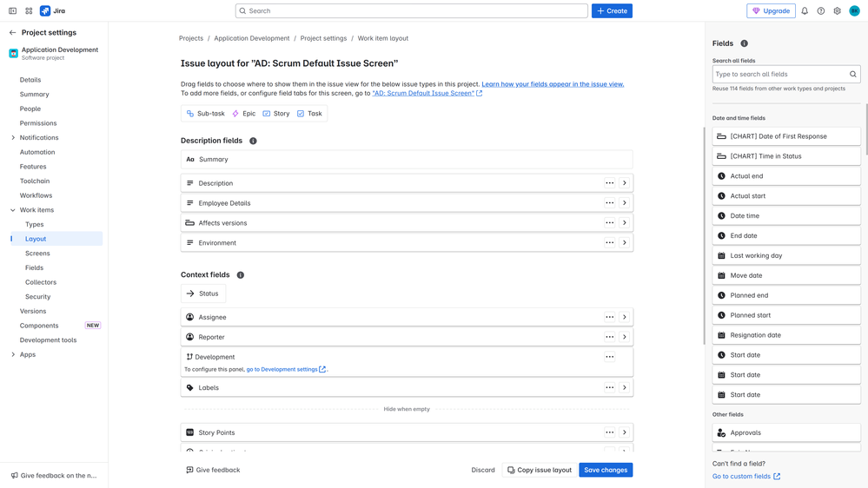The height and width of the screenshot is (488, 868).
Task: Click the Create button
Action: [x=612, y=10]
